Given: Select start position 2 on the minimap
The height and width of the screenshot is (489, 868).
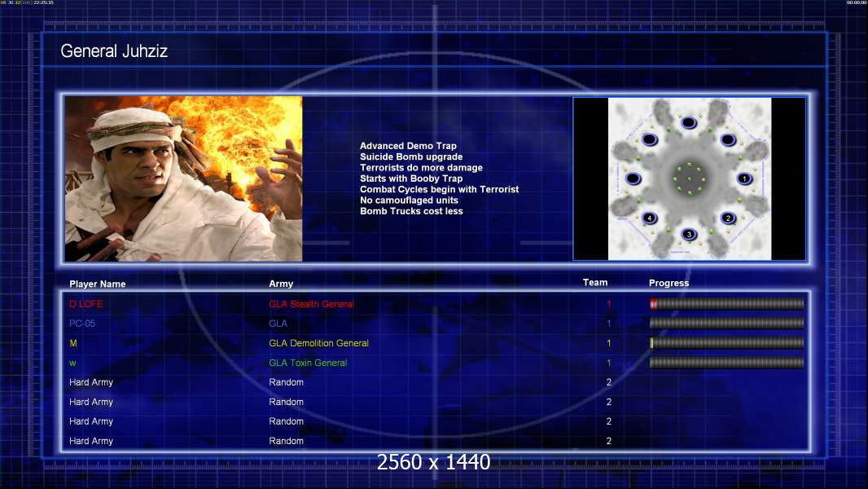Looking at the screenshot, I should pos(729,218).
